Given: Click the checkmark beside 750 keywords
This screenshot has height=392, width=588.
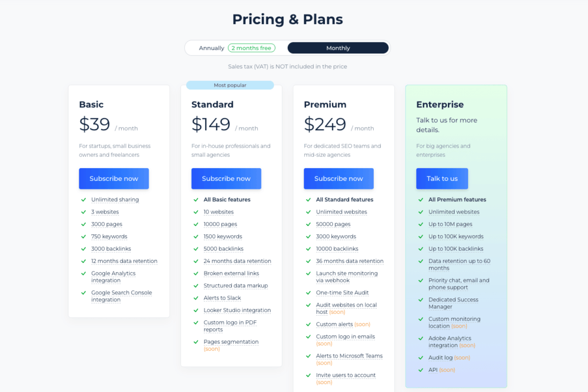Looking at the screenshot, I should 84,236.
